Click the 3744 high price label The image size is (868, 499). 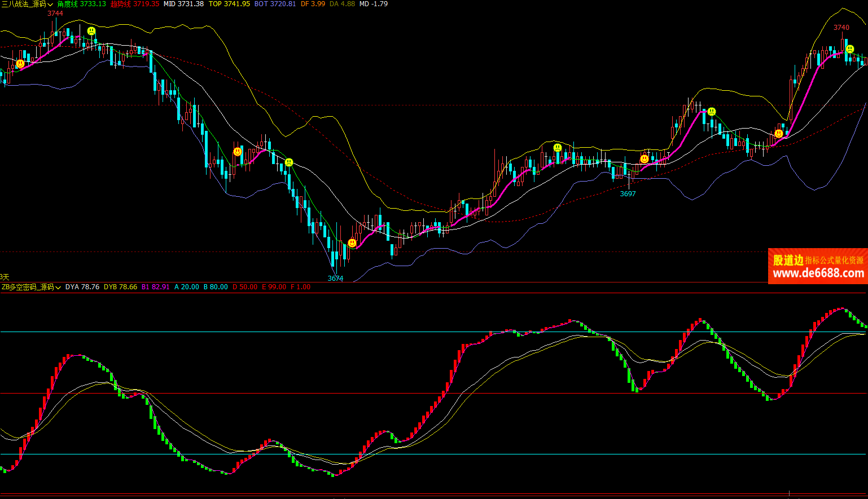pyautogui.click(x=55, y=14)
